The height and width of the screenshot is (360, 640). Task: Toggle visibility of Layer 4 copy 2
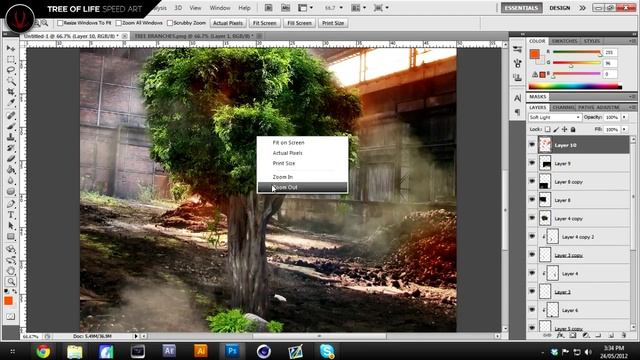point(532,236)
